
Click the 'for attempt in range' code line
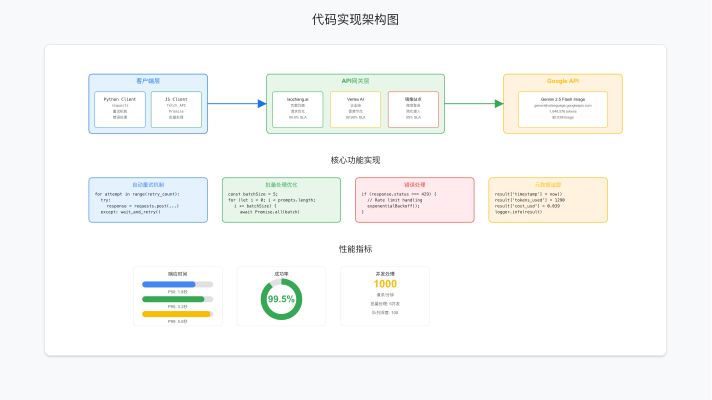point(137,194)
